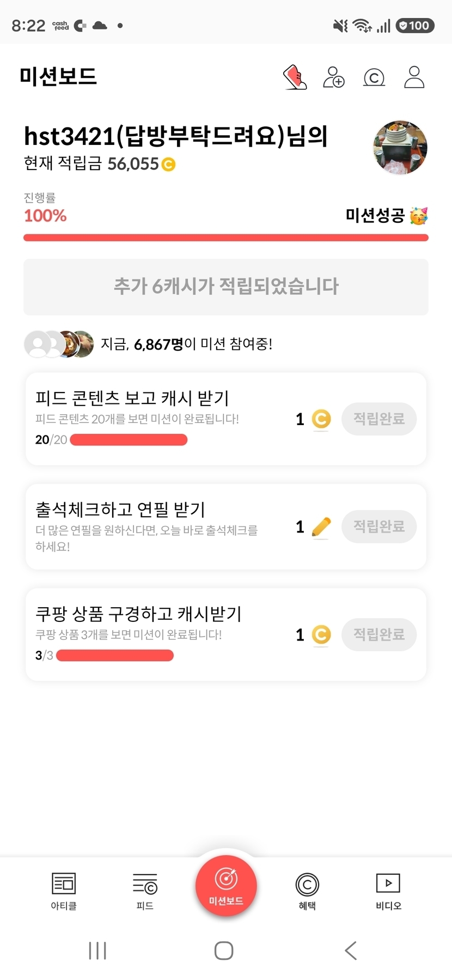Tap 적립완료 button for 출석체크 mission
The height and width of the screenshot is (980, 452).
click(x=379, y=526)
